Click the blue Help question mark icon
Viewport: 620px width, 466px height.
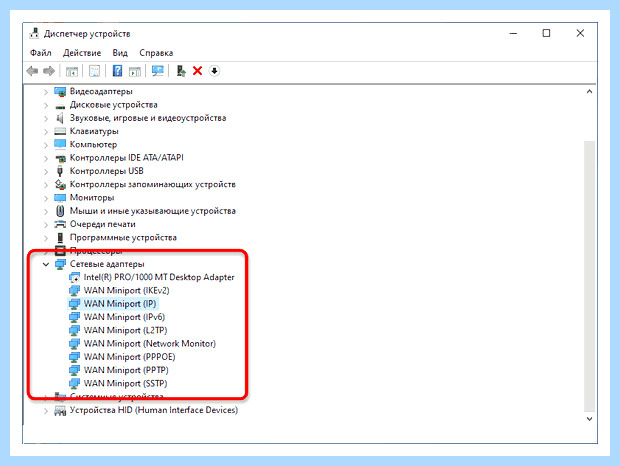(x=117, y=71)
